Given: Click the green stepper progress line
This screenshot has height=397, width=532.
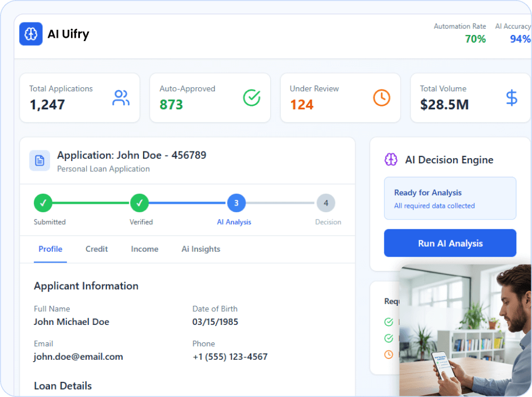Looking at the screenshot, I should pos(90,203).
